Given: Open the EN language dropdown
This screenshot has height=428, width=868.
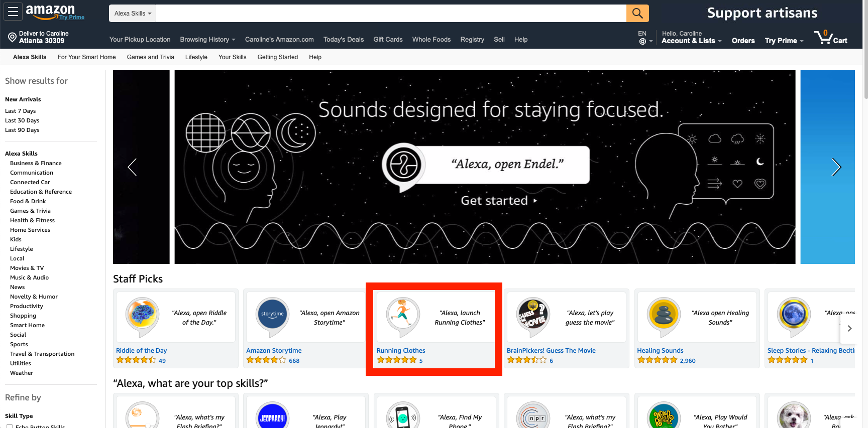Looking at the screenshot, I should (x=645, y=37).
